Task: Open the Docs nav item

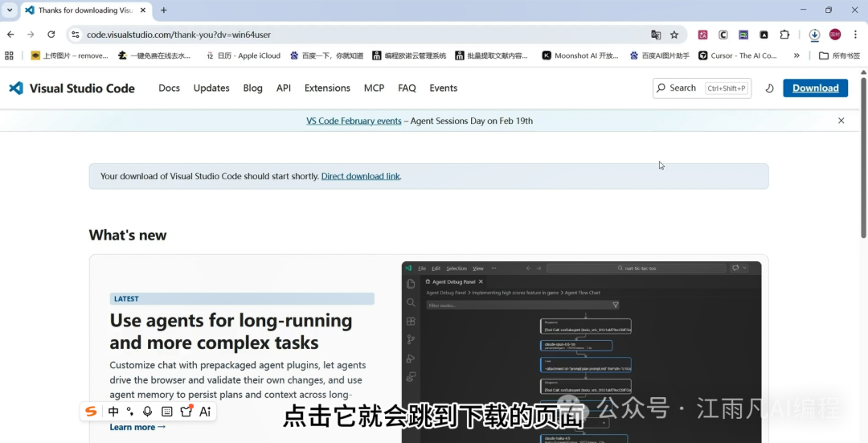Action: (x=169, y=88)
